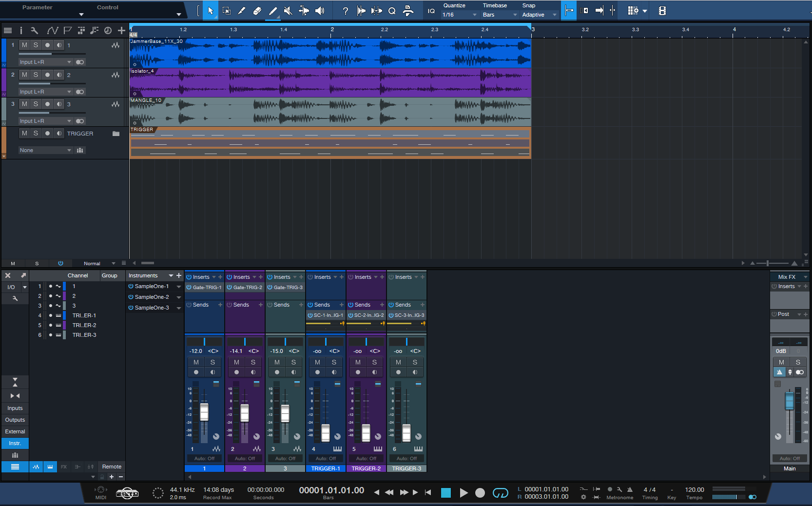The height and width of the screenshot is (506, 812).
Task: Select the Mute tool in the toolbar
Action: coord(288,10)
